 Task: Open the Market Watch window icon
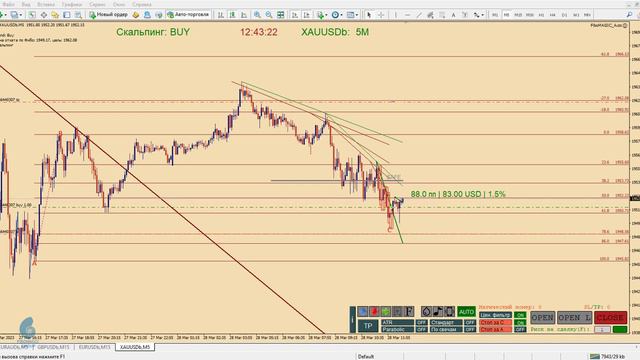(32, 15)
